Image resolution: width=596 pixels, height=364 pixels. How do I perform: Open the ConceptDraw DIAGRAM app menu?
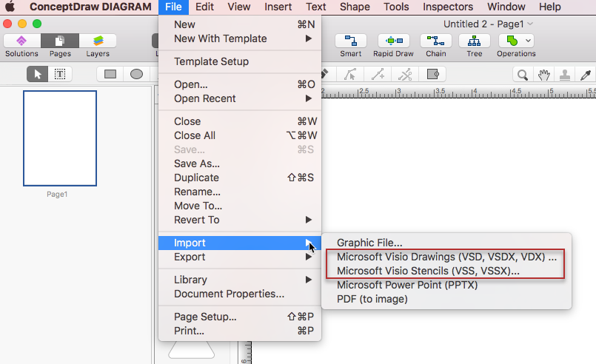point(90,7)
